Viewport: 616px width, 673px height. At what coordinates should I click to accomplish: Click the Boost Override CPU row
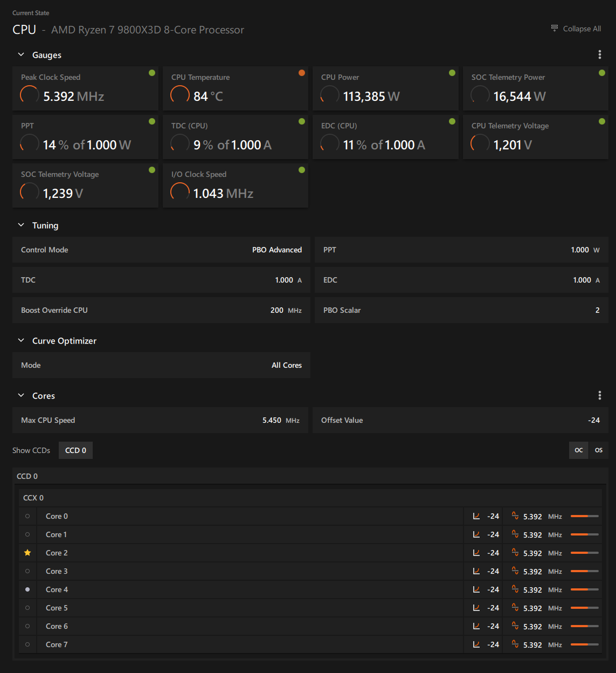pyautogui.click(x=161, y=310)
